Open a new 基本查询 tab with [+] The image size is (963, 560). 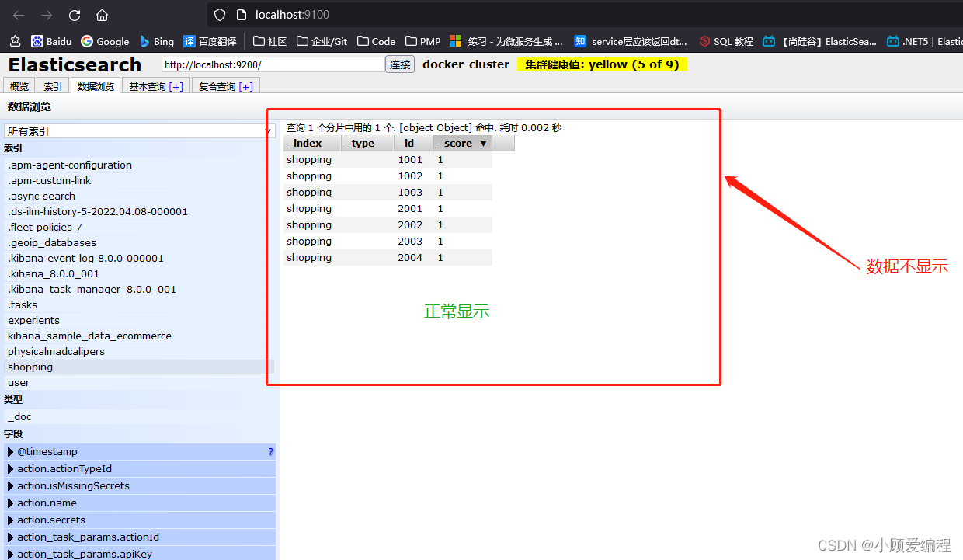176,86
